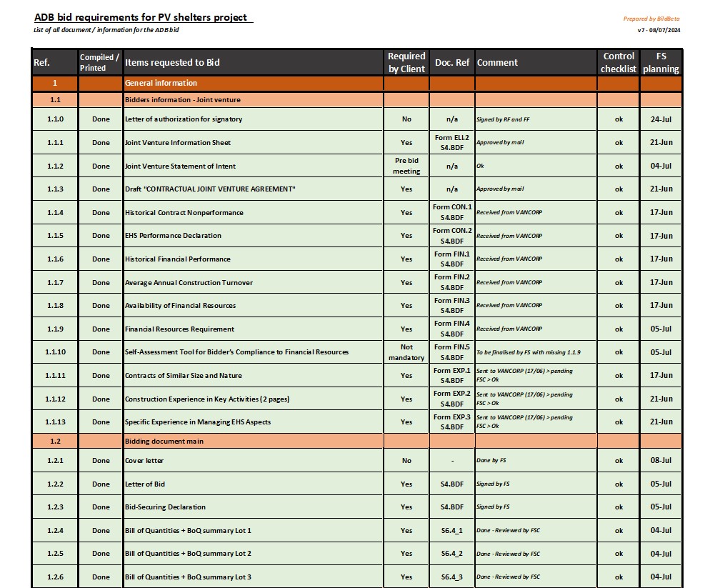The image size is (705, 588).
Task: Click the "Signed by RF and FF" comment
Action: click(503, 119)
